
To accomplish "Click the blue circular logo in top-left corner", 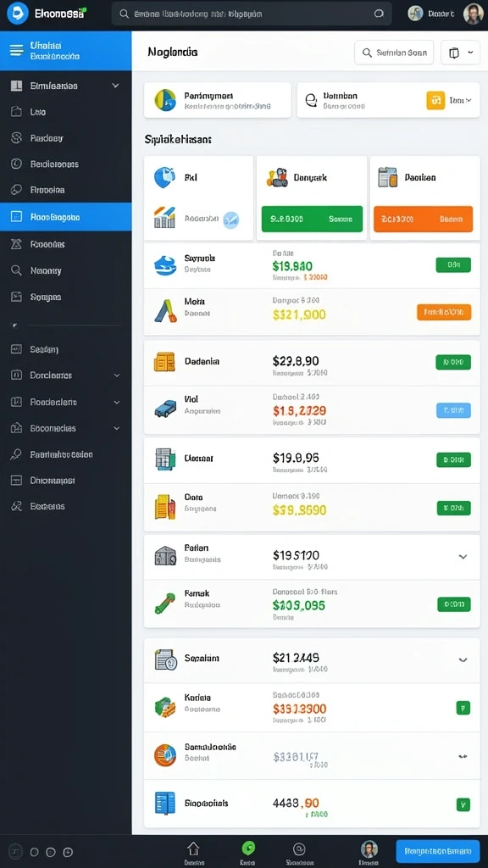I will 17,14.
